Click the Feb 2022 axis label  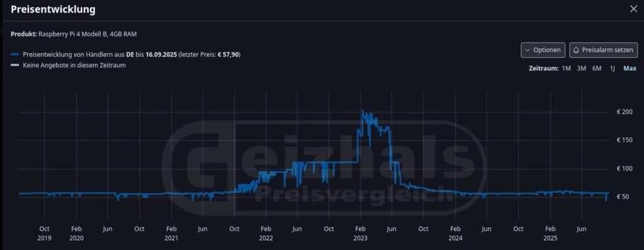tap(266, 233)
